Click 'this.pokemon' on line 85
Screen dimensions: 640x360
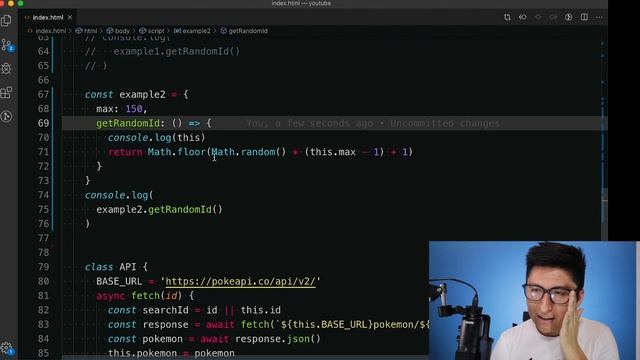point(142,353)
